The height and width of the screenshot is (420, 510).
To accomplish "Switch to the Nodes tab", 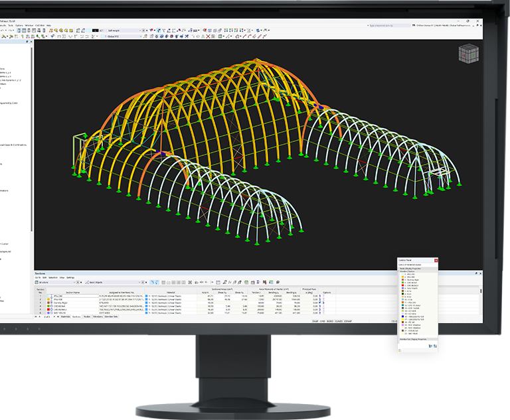I will click(87, 316).
